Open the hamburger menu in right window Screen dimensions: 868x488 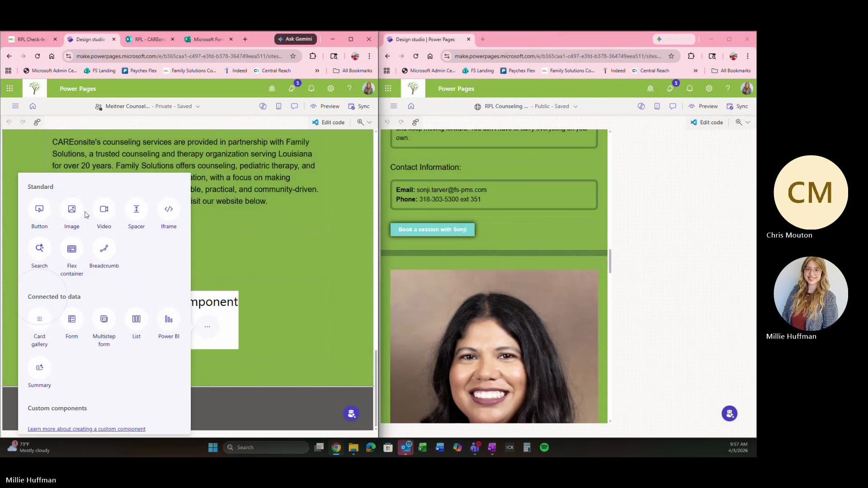(394, 106)
